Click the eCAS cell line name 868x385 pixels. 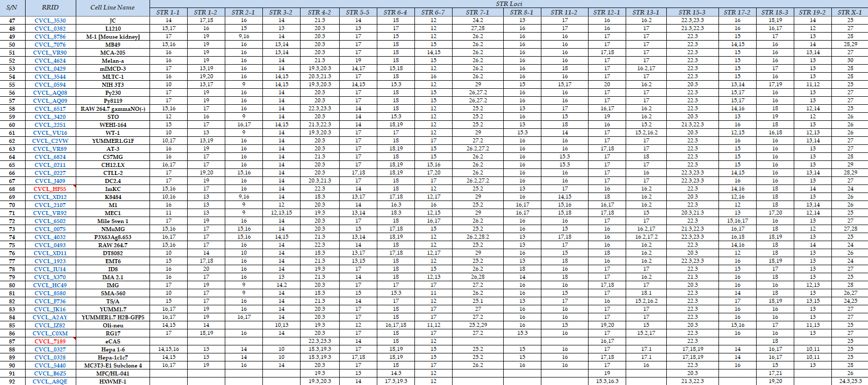113,341
